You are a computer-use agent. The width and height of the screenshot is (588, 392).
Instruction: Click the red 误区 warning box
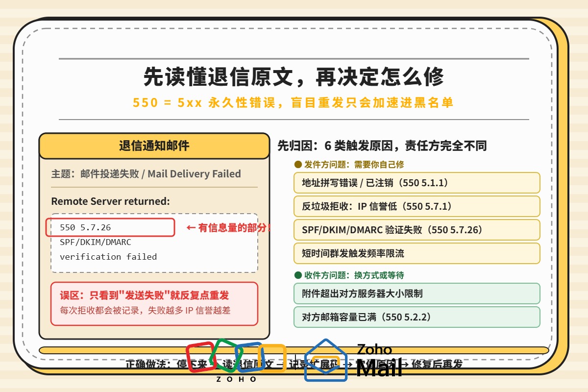pos(154,304)
